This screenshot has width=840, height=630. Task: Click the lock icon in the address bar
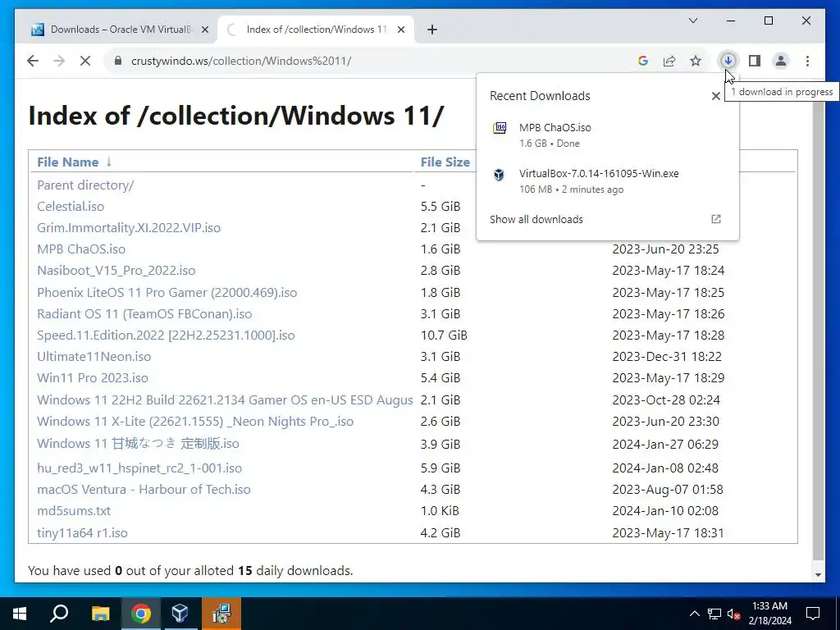coord(118,61)
